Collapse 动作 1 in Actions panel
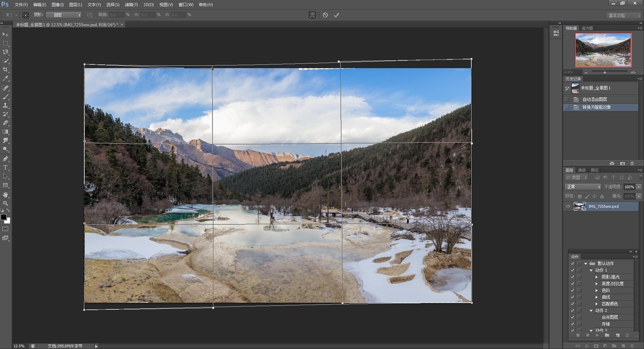 coord(591,270)
